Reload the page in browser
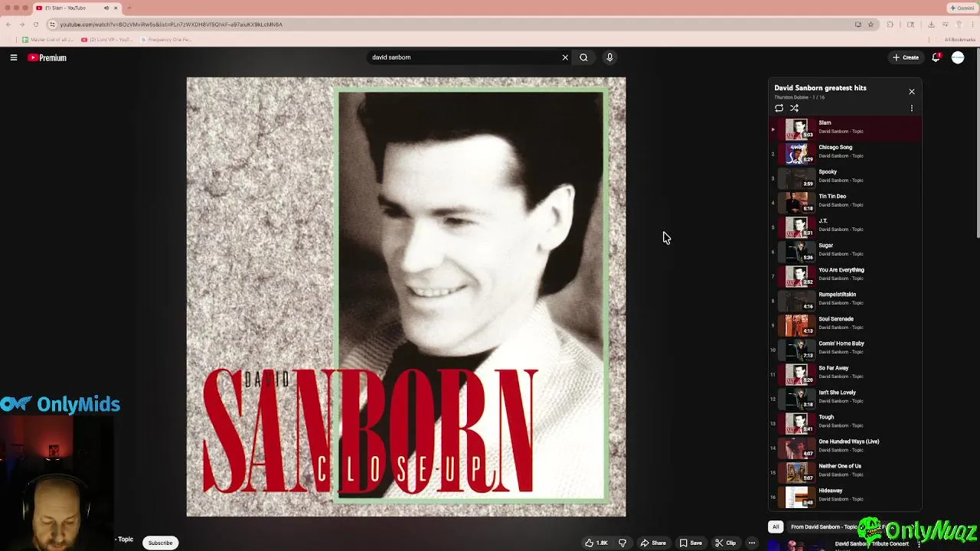Viewport: 980px width, 551px height. pos(35,24)
